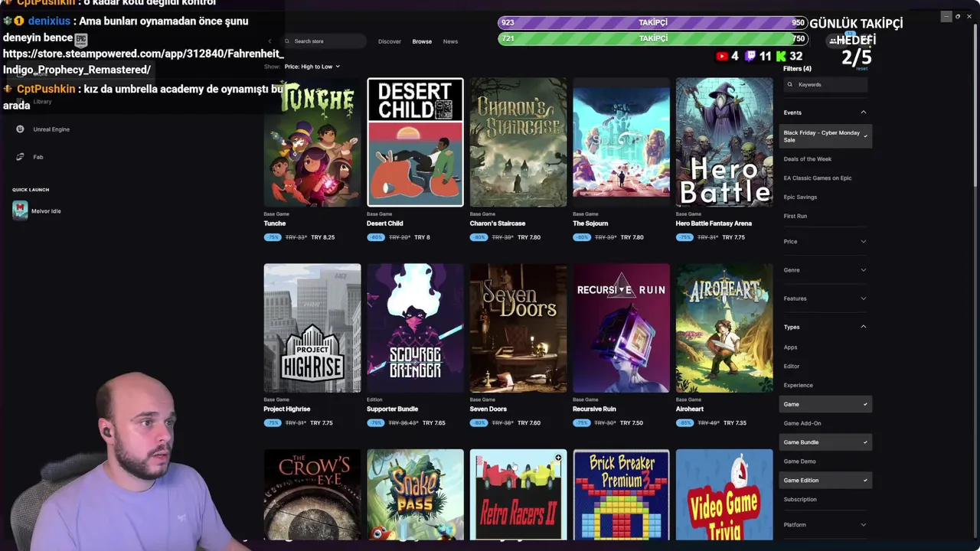Open the Steam store URL in chat
Image resolution: width=980 pixels, height=551 pixels.
[143, 62]
